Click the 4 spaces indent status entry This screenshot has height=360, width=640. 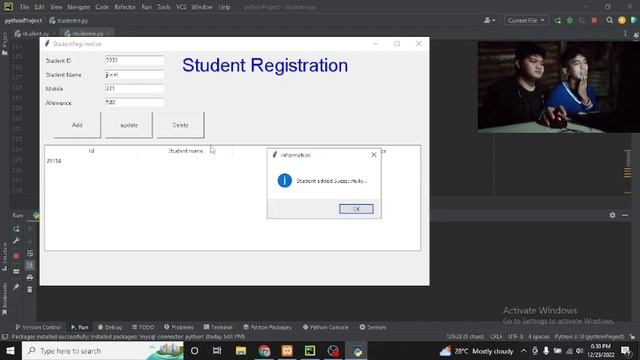point(539,337)
